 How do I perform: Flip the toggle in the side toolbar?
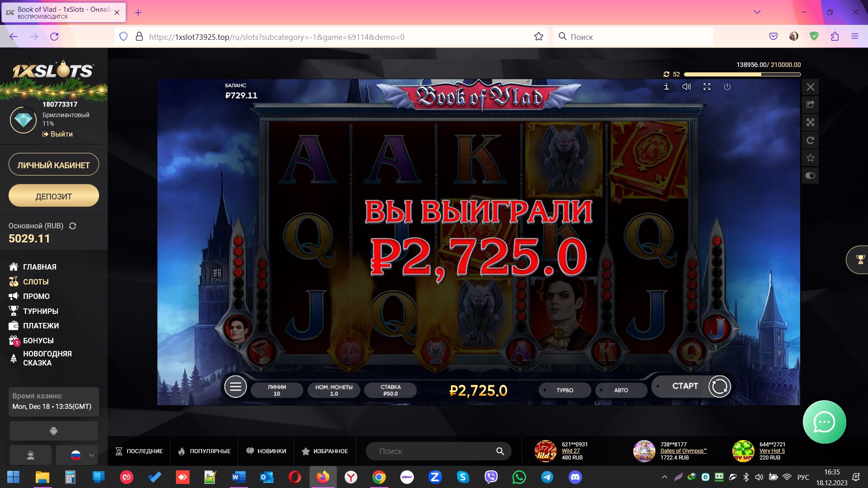[811, 175]
